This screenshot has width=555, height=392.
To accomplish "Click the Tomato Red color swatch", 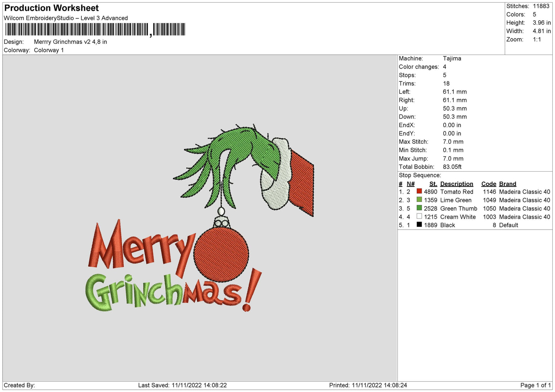I will 419,191.
